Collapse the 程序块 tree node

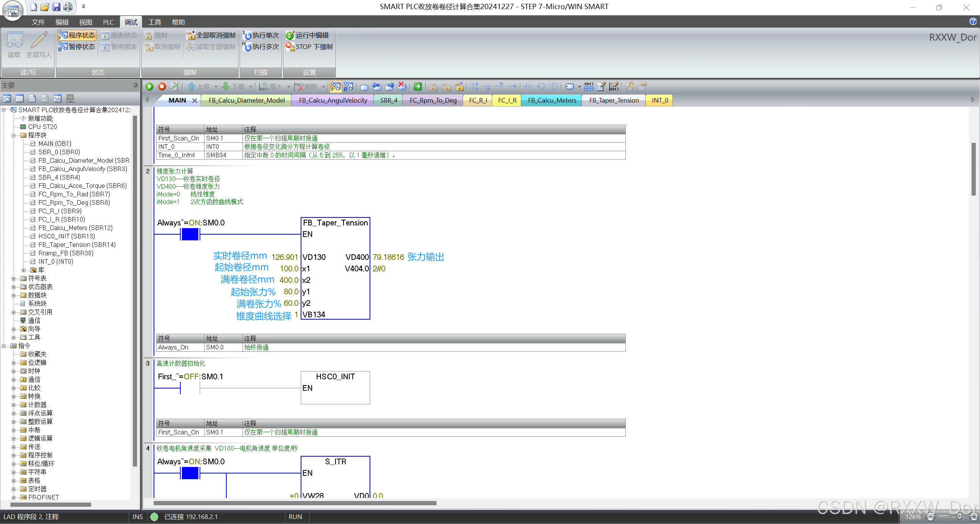[x=14, y=135]
